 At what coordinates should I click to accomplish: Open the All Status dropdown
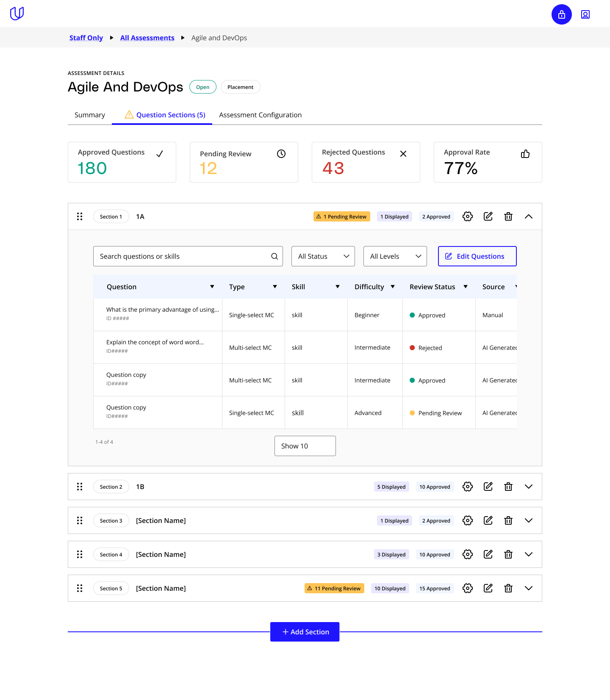tap(323, 256)
